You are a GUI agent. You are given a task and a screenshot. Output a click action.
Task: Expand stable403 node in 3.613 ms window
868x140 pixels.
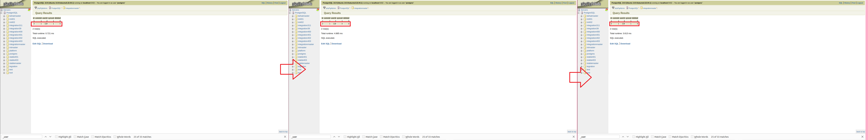582,60
